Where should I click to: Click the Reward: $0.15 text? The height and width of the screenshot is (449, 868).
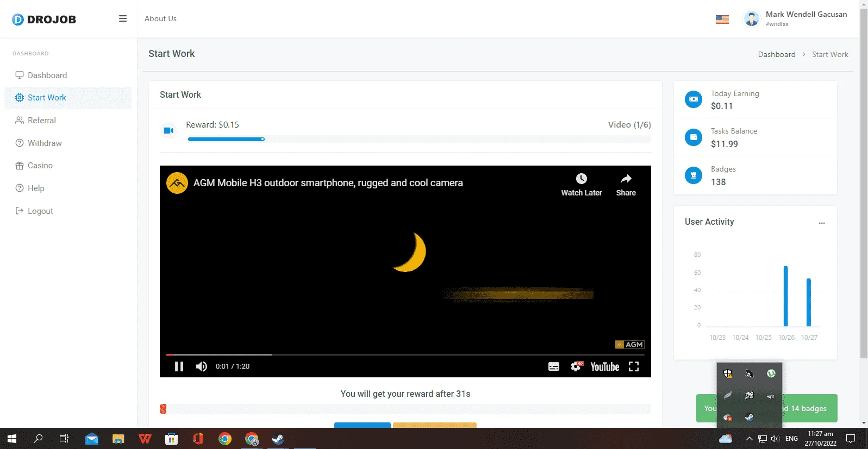[213, 125]
